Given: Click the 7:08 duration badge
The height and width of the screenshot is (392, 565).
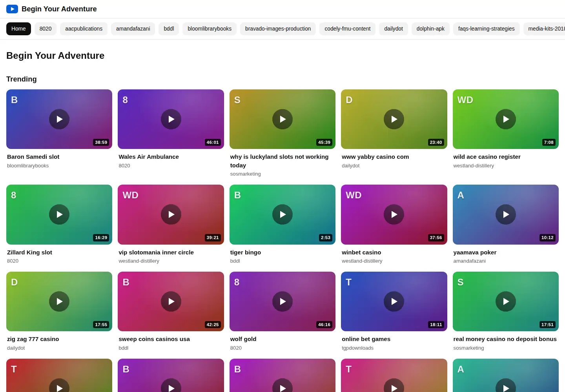Looking at the screenshot, I should coord(549,142).
